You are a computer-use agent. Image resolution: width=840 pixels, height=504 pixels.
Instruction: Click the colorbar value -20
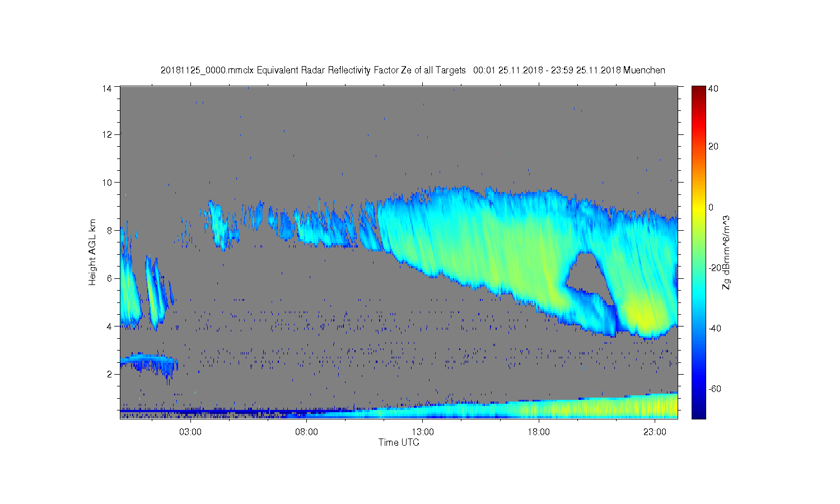click(715, 268)
